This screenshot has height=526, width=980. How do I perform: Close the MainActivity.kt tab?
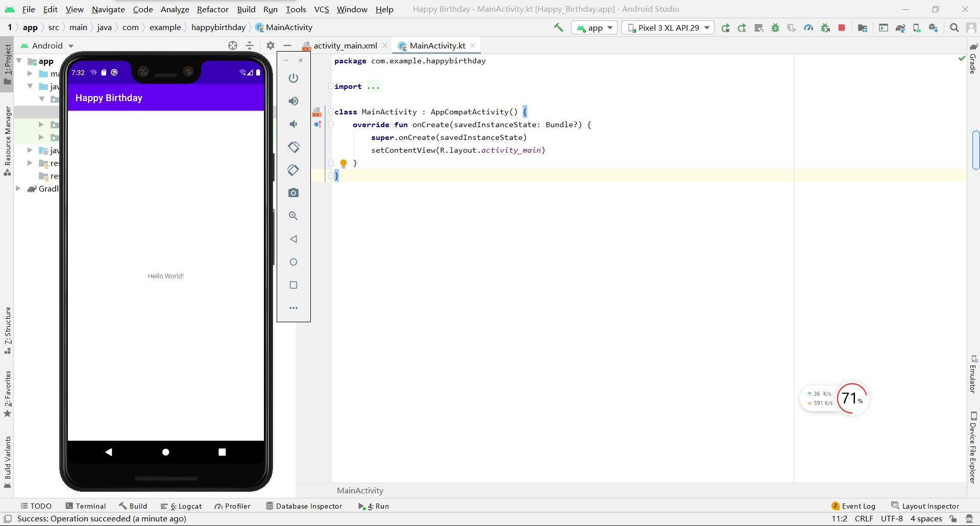(473, 45)
